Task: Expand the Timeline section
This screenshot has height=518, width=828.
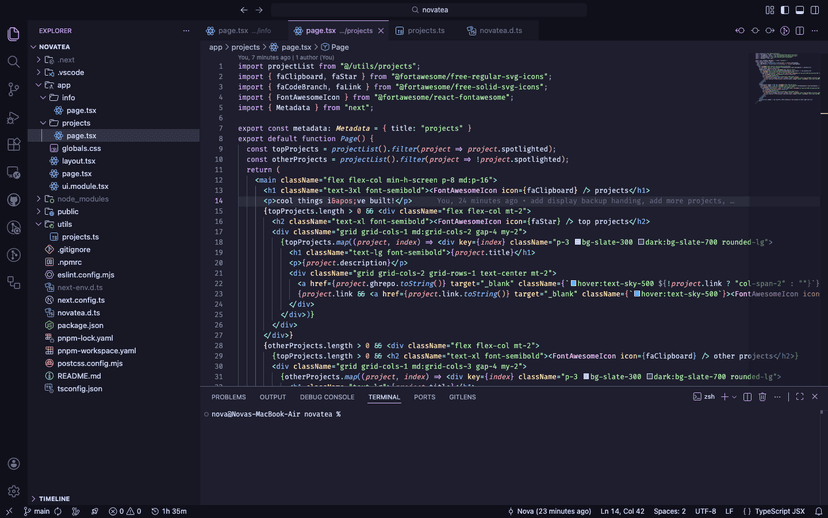Action: click(54, 498)
